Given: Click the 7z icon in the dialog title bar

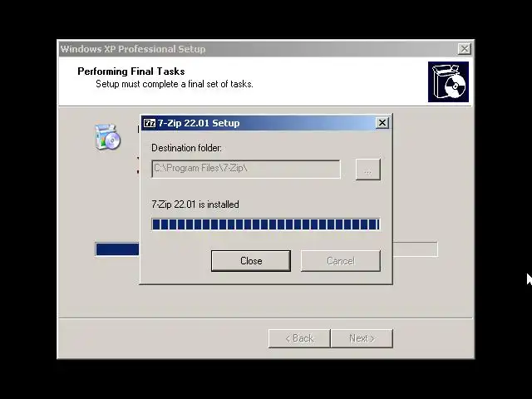Looking at the screenshot, I should click(150, 123).
